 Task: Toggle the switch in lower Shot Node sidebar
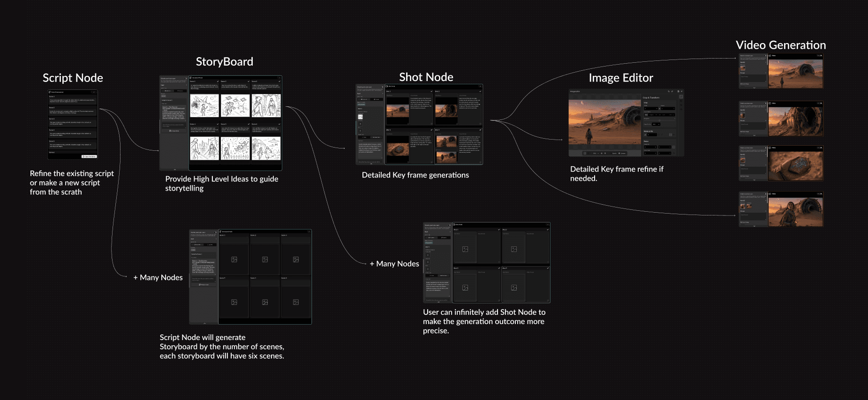coord(449,225)
